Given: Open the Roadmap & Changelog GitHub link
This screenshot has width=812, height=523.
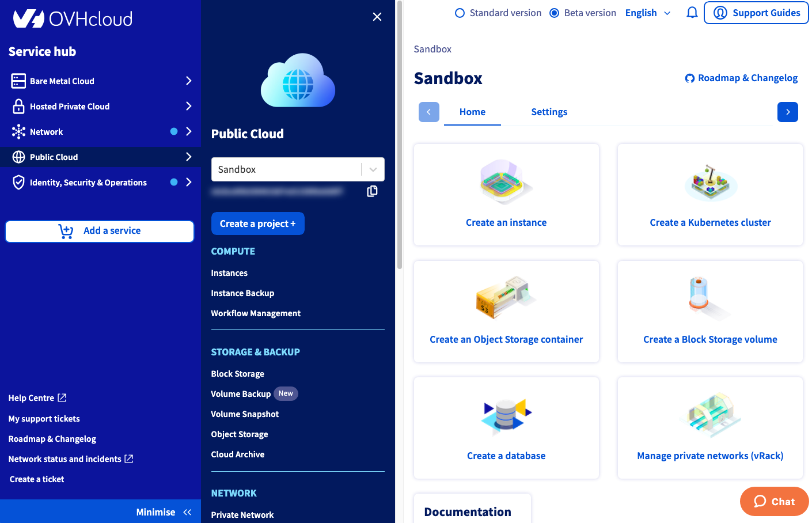Looking at the screenshot, I should click(741, 78).
